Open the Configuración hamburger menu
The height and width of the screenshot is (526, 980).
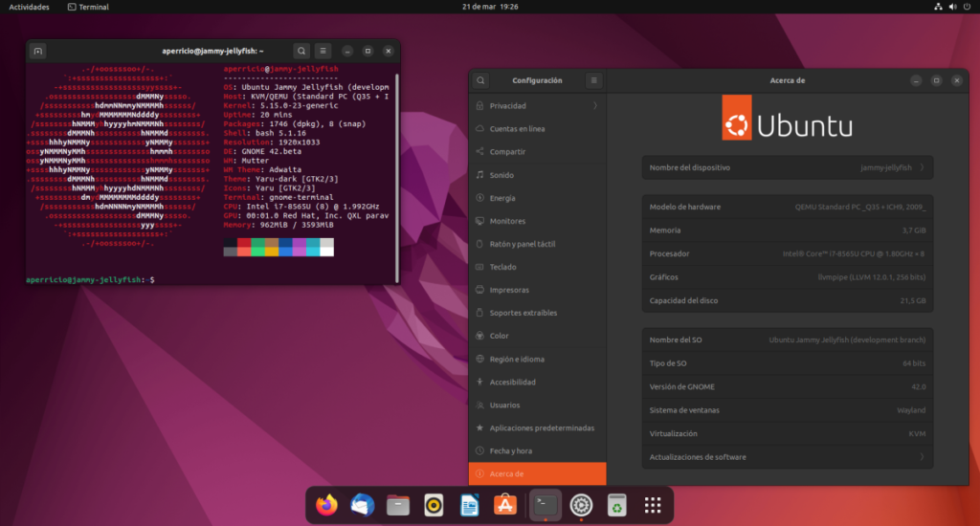pos(593,81)
